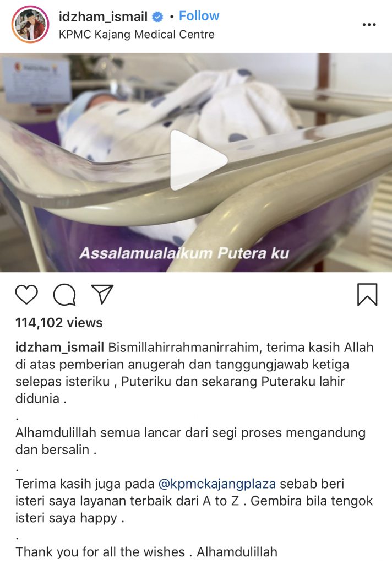Open idzham_ismail username in header
Image resolution: width=392 pixels, height=564 pixels.
tap(103, 16)
